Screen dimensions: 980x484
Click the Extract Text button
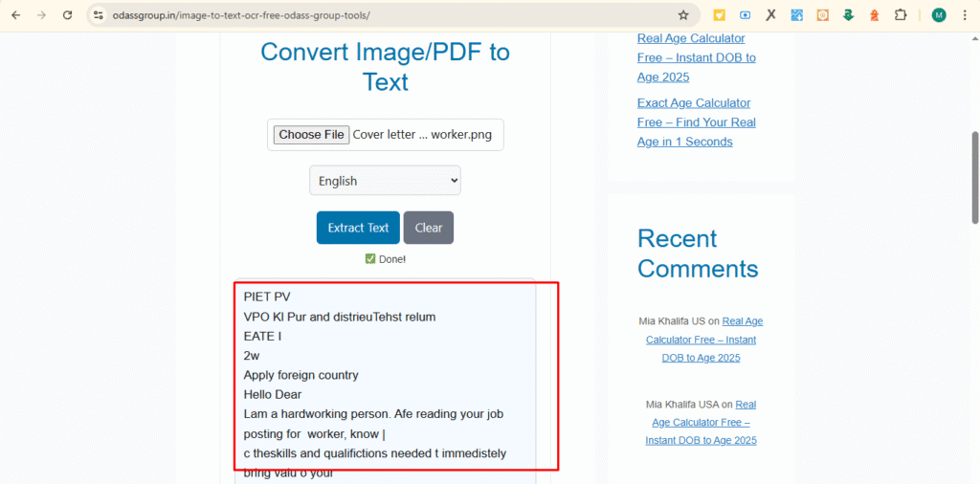358,228
